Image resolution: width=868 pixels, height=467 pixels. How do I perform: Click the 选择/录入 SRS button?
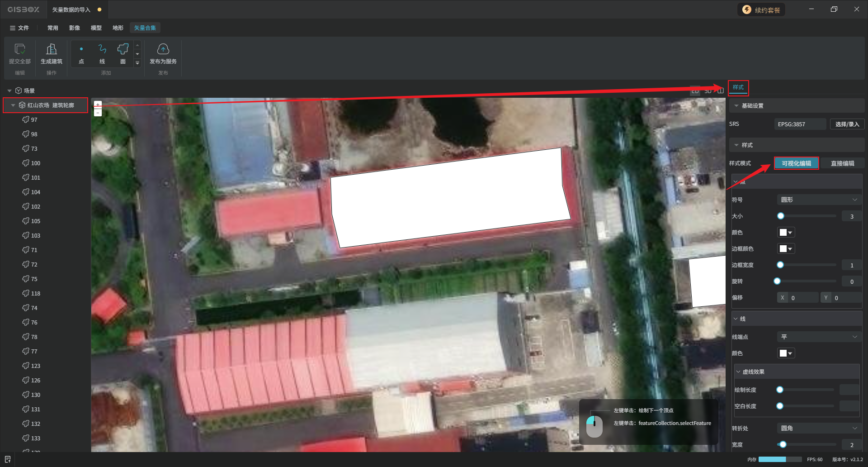[847, 124]
